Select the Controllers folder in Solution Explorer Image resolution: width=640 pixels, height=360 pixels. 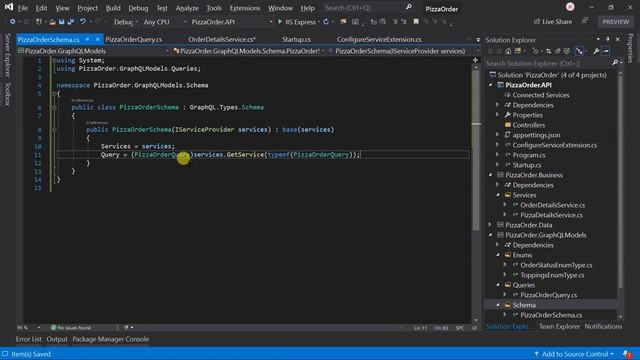[x=528, y=125]
